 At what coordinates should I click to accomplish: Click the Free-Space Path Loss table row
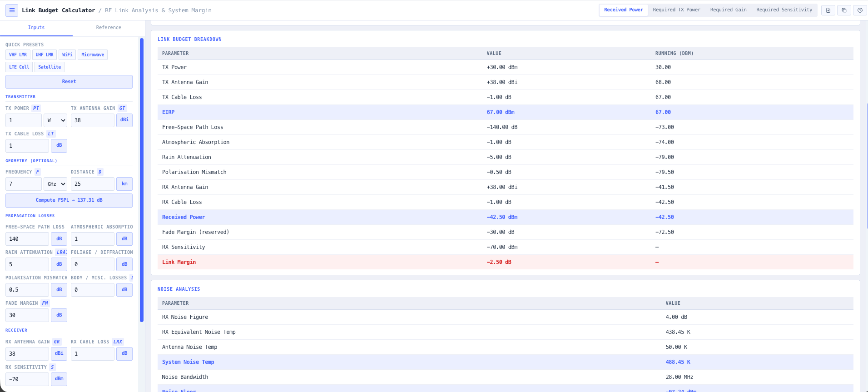click(505, 127)
